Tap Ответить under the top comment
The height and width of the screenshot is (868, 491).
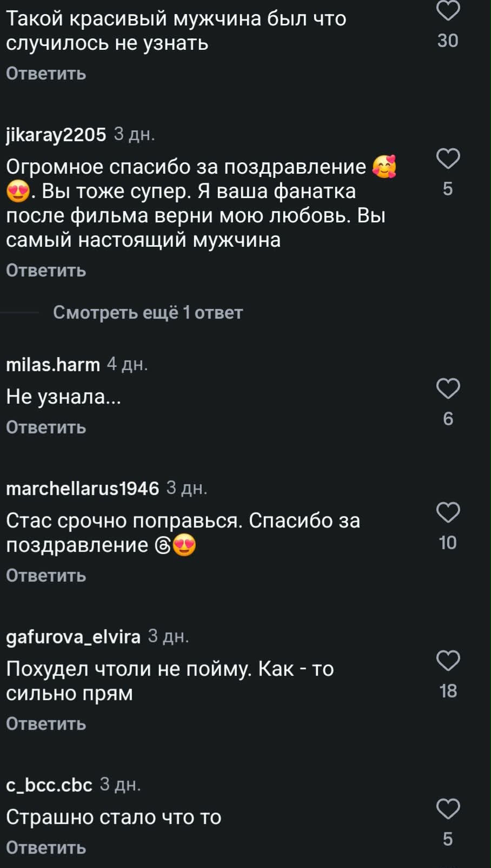(46, 73)
